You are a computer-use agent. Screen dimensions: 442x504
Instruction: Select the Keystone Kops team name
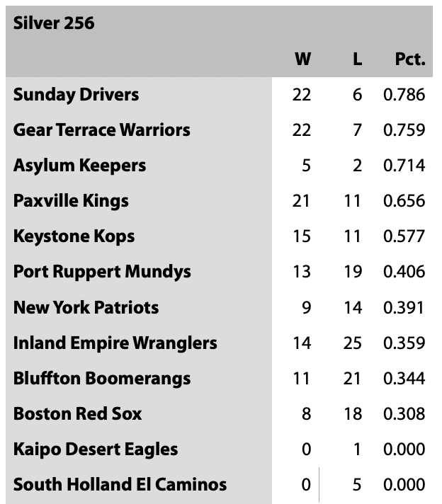[74, 236]
